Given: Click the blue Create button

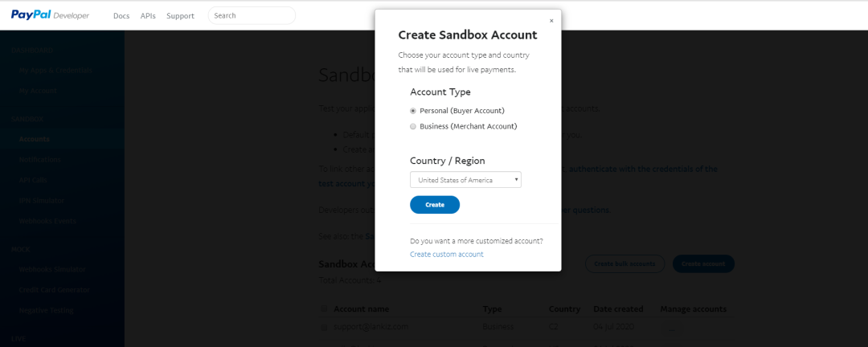Looking at the screenshot, I should pyautogui.click(x=435, y=205).
